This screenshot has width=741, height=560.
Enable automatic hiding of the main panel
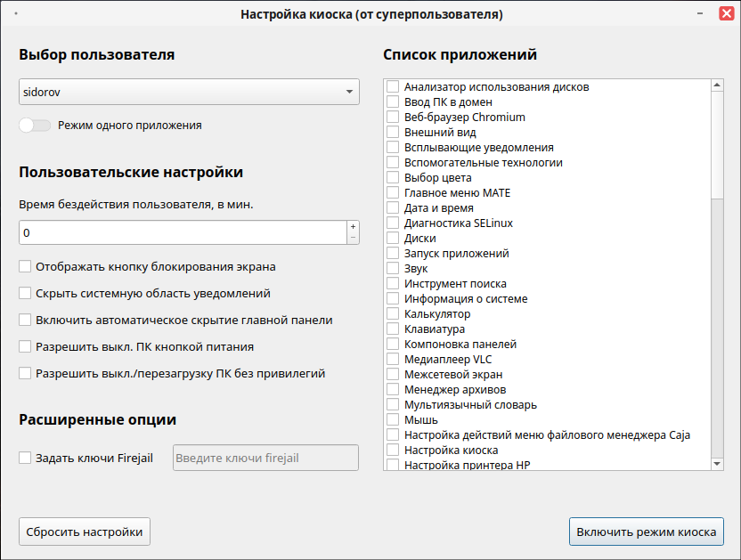click(x=25, y=320)
